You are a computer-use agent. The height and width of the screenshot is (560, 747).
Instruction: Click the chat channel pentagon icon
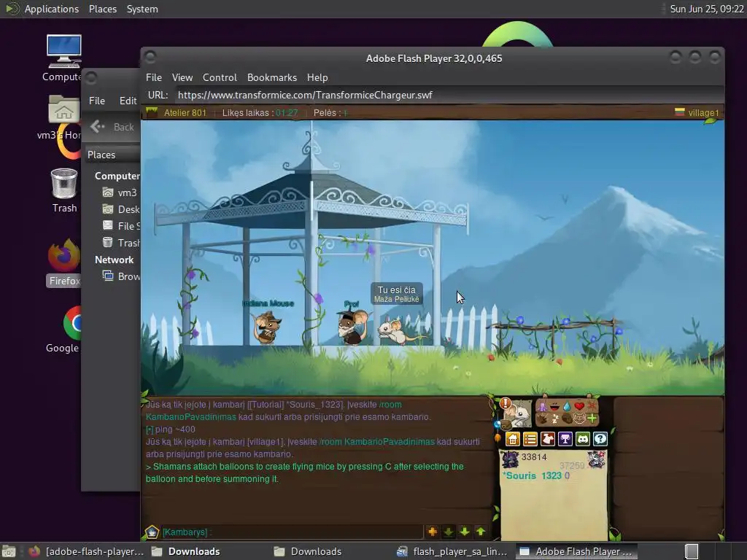point(152,532)
